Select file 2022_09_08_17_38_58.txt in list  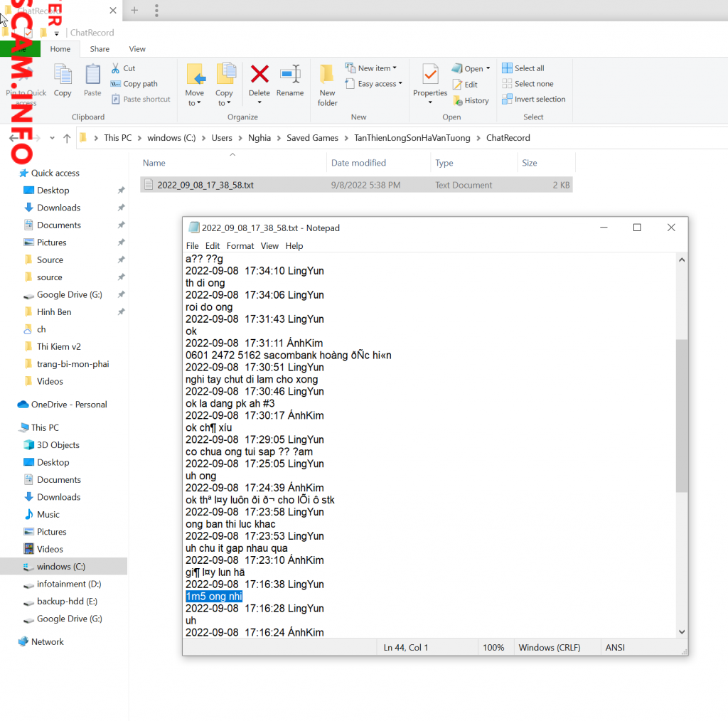205,185
